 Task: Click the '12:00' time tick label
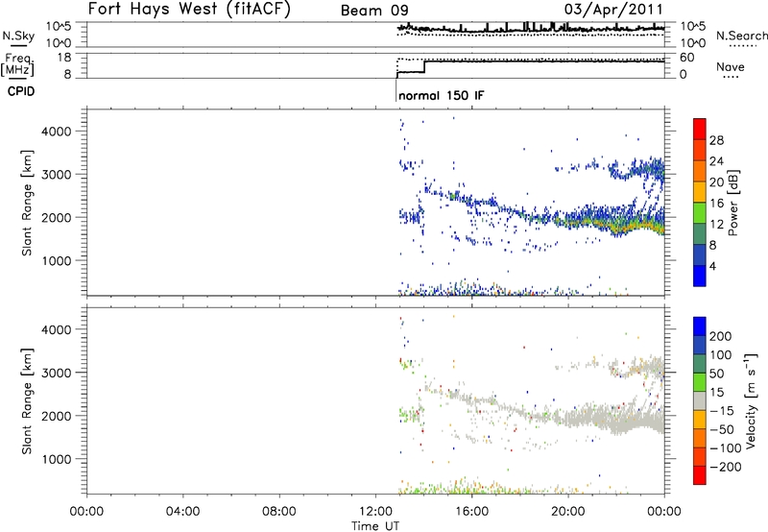tap(375, 512)
